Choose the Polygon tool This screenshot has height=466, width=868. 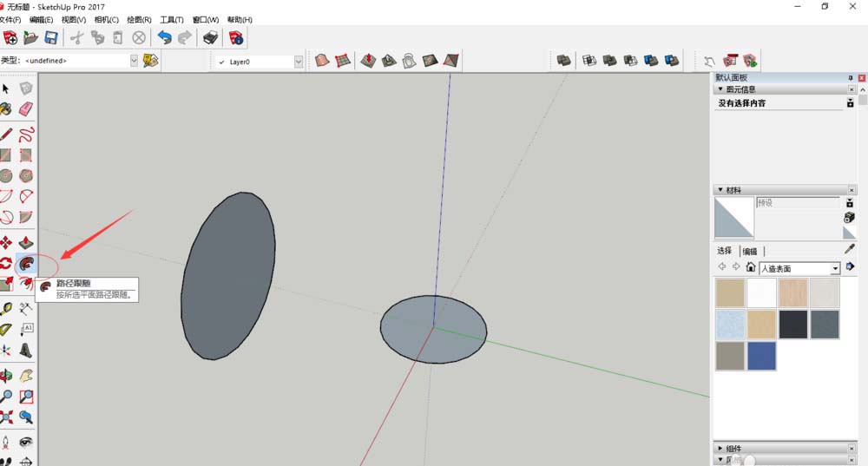25,176
